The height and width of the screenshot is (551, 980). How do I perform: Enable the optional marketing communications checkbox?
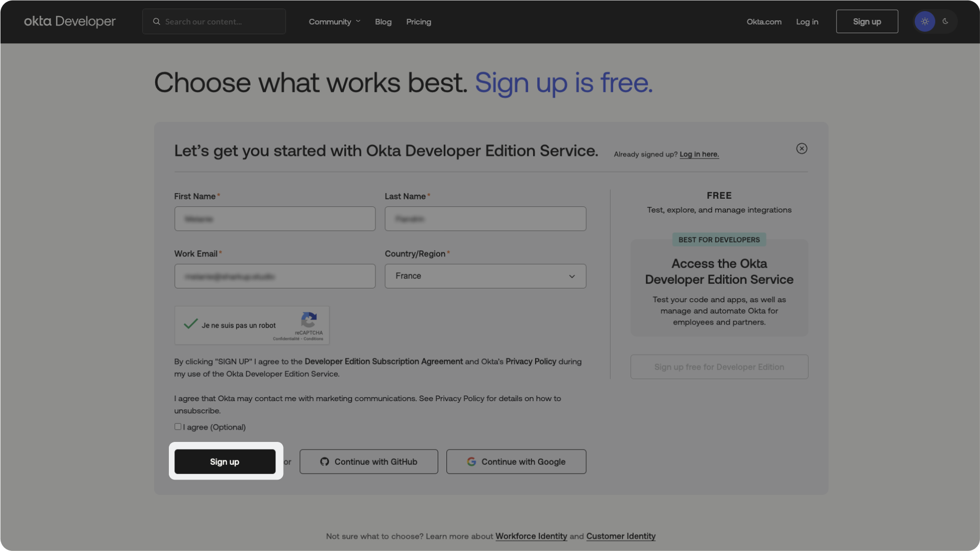pyautogui.click(x=177, y=427)
